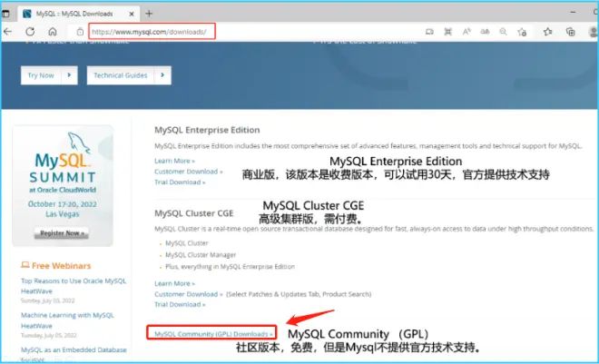This screenshot has height=364, width=599.
Task: Open the browser profile avatar
Action: point(594,32)
